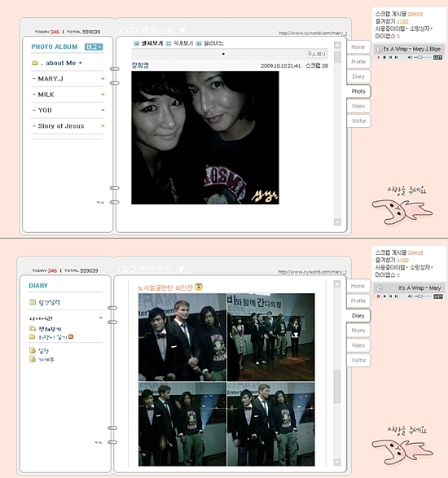This screenshot has width=448, height=478.
Task: Open the 태그 dropdown beside PHOTO ALBUM
Action: [94, 46]
